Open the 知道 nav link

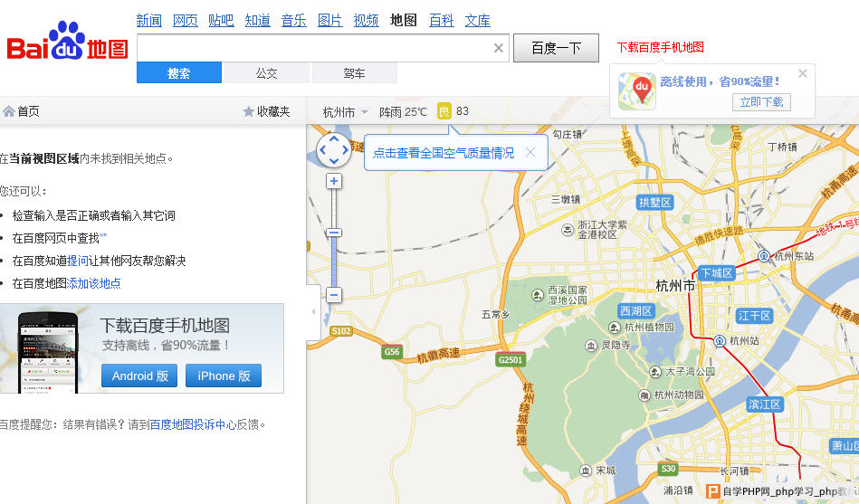(257, 21)
